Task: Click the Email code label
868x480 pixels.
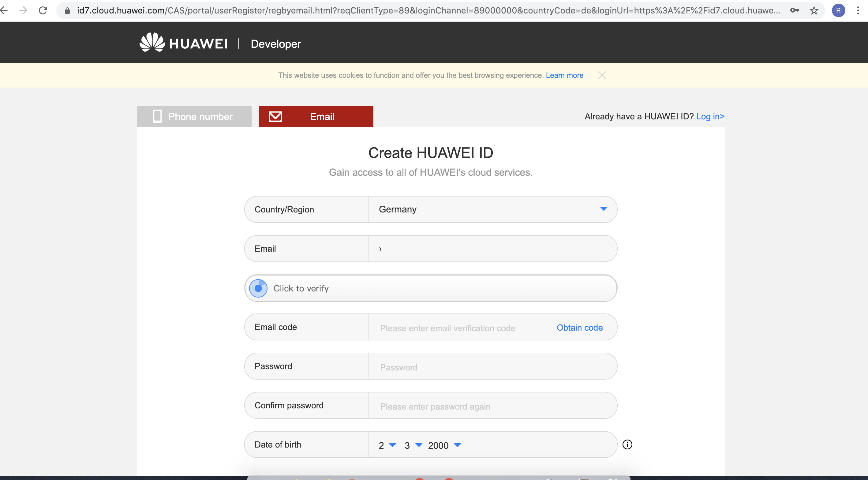Action: click(276, 327)
